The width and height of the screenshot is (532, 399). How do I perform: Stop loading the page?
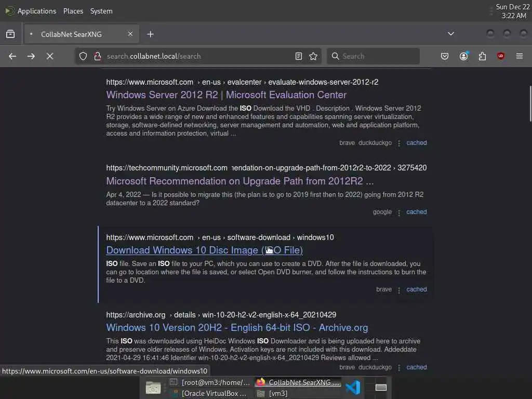[x=50, y=56]
